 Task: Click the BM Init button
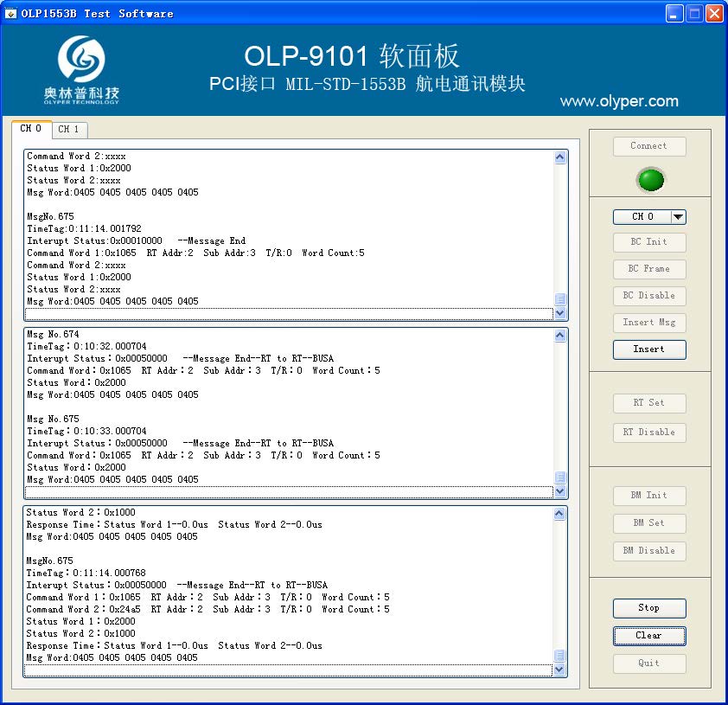(649, 496)
